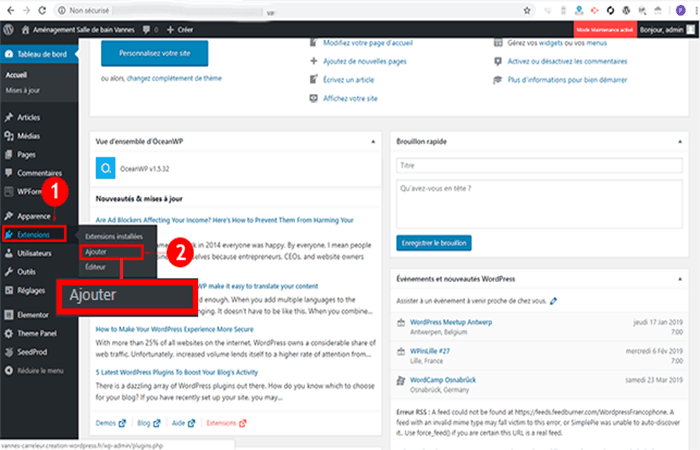The width and height of the screenshot is (700, 450).
Task: Open WPinLille #27 event link
Action: 430,351
